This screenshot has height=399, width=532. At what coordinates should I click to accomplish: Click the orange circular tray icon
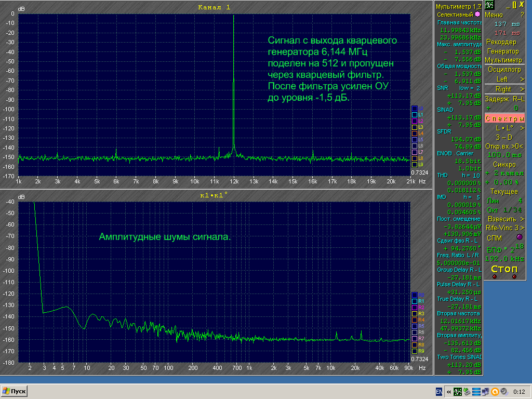495,392
